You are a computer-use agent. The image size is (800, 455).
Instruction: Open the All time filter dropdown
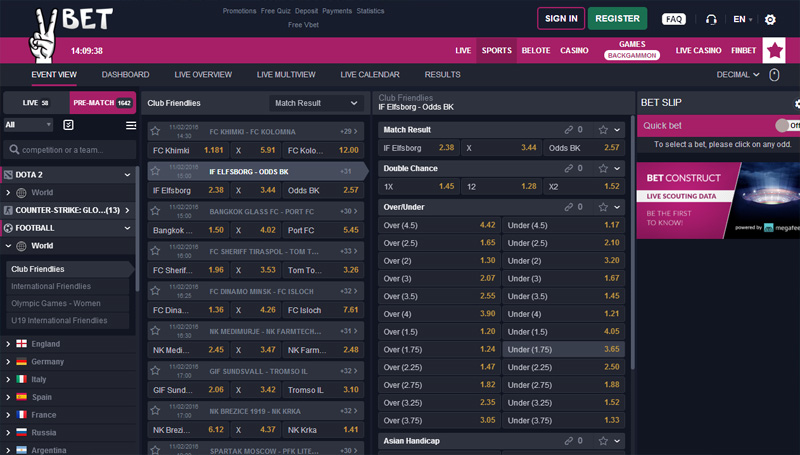pyautogui.click(x=28, y=125)
